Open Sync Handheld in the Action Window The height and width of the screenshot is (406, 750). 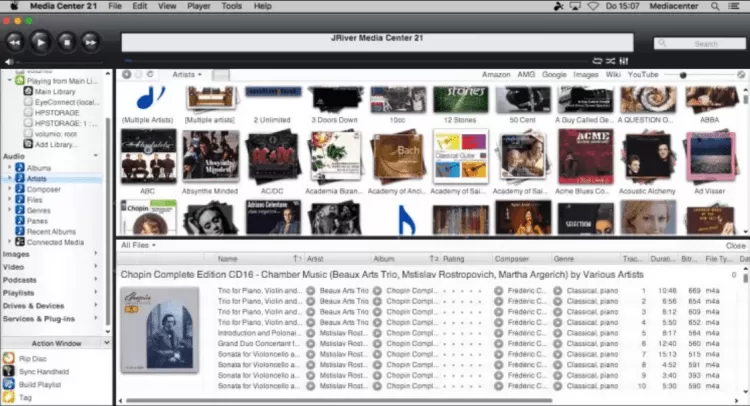point(10,371)
